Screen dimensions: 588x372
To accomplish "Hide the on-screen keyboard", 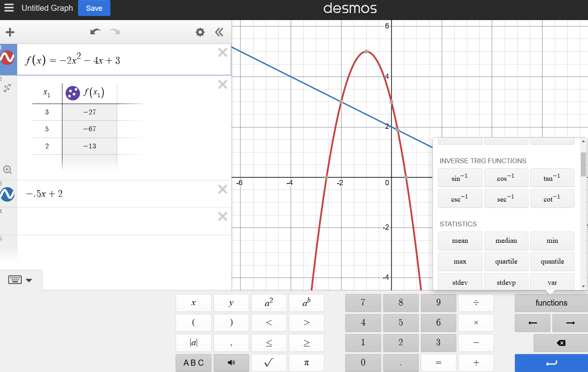I will (15, 280).
